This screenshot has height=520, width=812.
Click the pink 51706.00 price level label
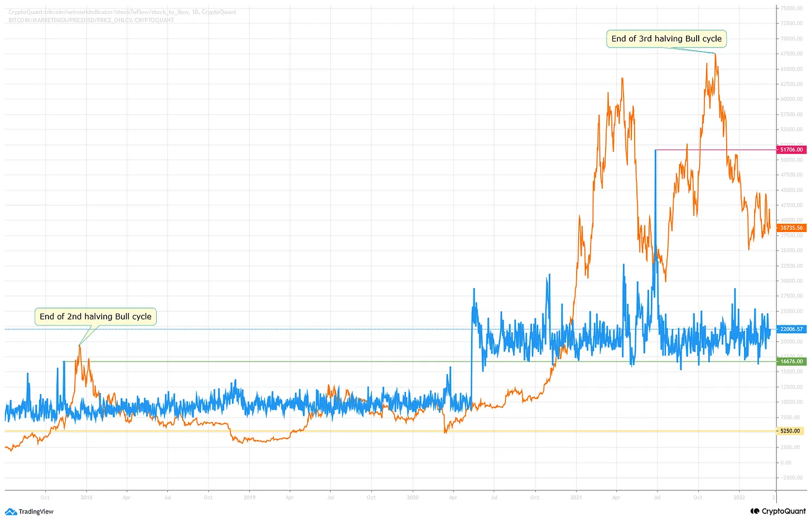(x=791, y=150)
